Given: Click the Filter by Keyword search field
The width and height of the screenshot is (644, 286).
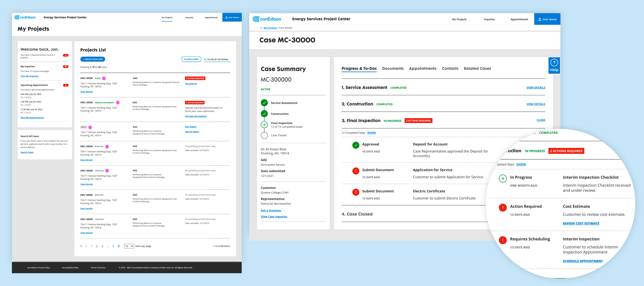Looking at the screenshot, I should (218, 60).
